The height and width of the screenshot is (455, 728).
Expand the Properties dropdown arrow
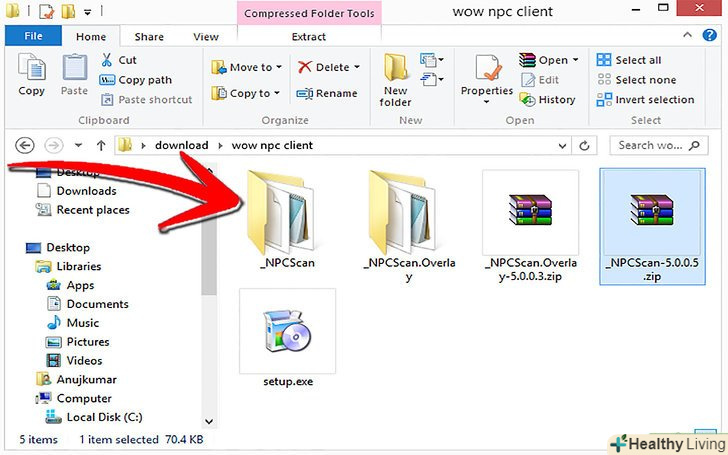pos(487,102)
